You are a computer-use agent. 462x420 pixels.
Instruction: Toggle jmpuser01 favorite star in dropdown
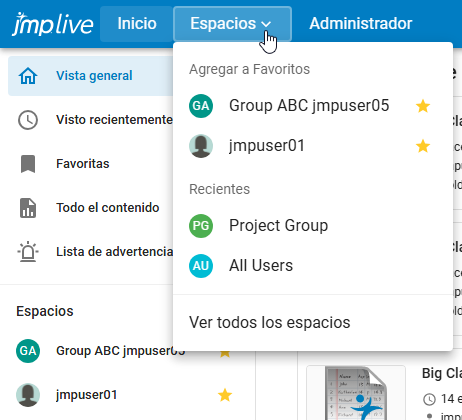(x=423, y=146)
